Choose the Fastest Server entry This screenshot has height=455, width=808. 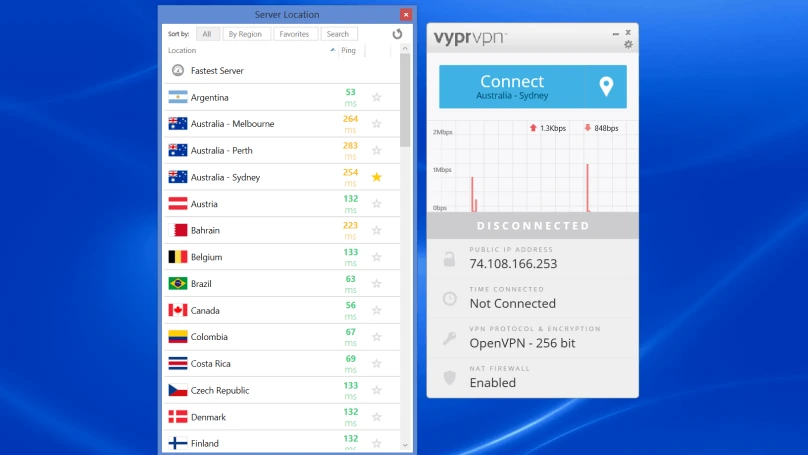(x=281, y=71)
